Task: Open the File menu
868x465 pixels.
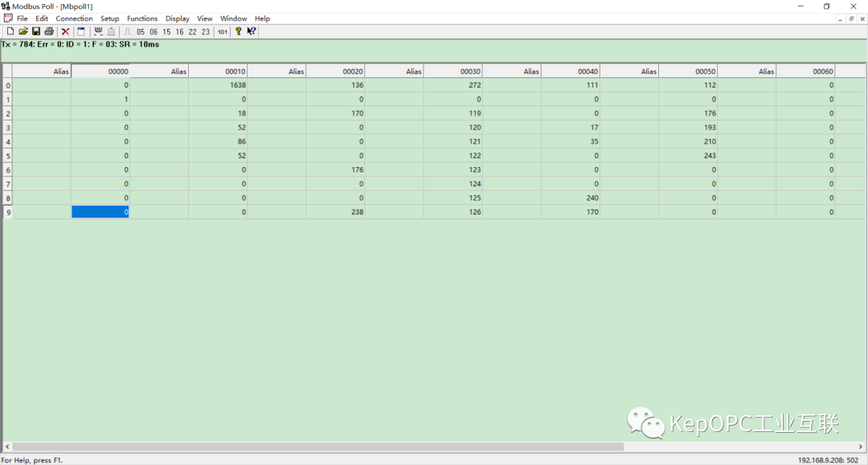Action: (x=23, y=18)
